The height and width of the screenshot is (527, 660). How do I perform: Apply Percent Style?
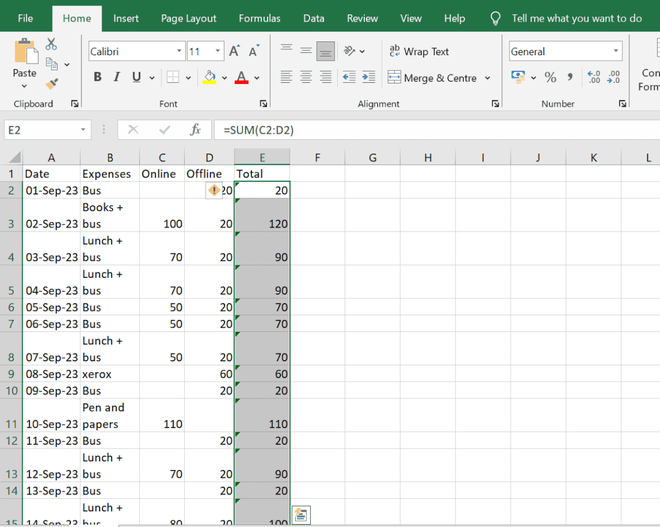(x=550, y=77)
